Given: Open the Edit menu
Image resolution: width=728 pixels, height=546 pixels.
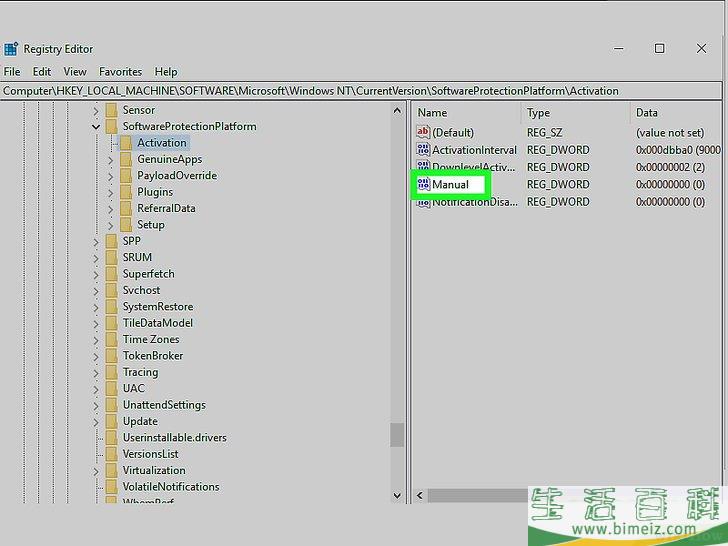Looking at the screenshot, I should click(42, 72).
